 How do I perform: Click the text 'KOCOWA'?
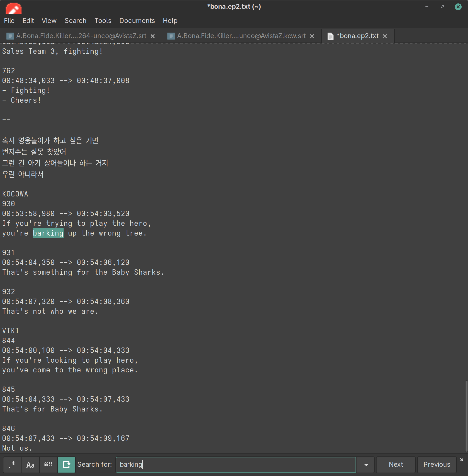tap(15, 194)
